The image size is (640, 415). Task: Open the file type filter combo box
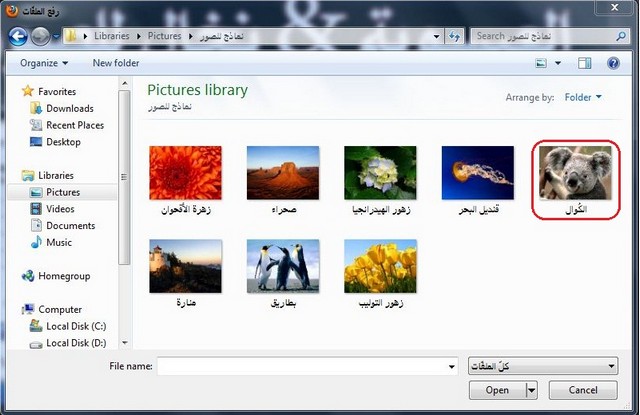[x=543, y=366]
